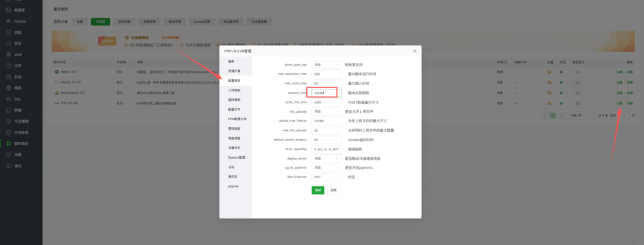Open the 域名 globe sidebar icon

point(9,88)
